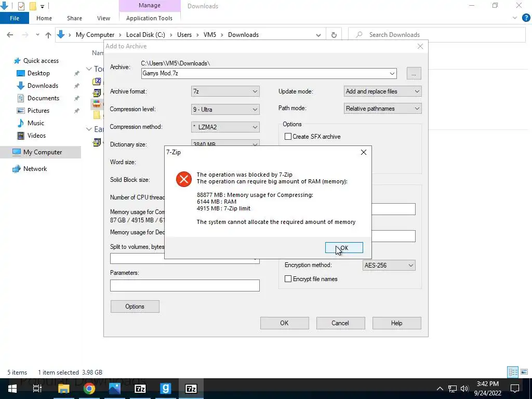
Task: Expand the address bar history chevron
Action: [x=318, y=35]
